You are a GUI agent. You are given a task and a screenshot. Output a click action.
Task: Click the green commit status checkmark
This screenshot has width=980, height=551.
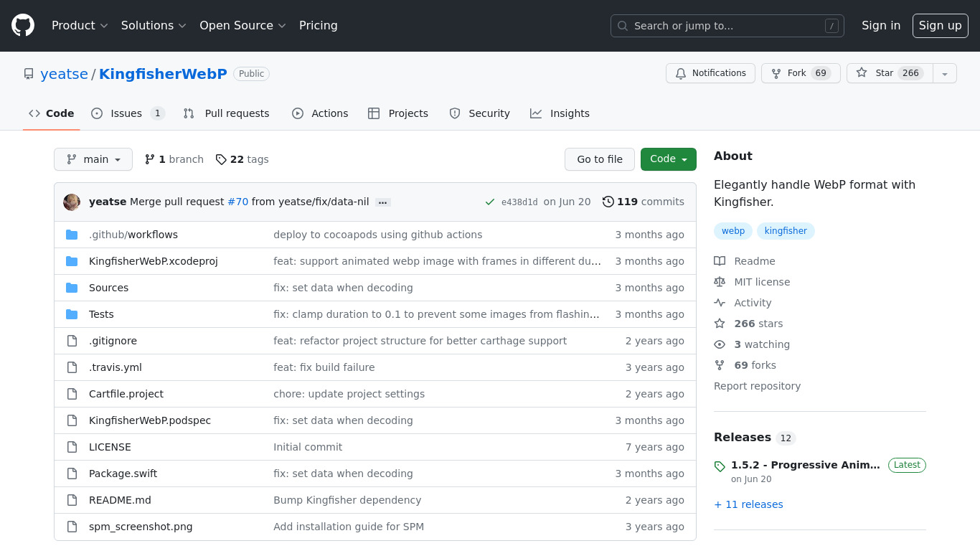[490, 202]
